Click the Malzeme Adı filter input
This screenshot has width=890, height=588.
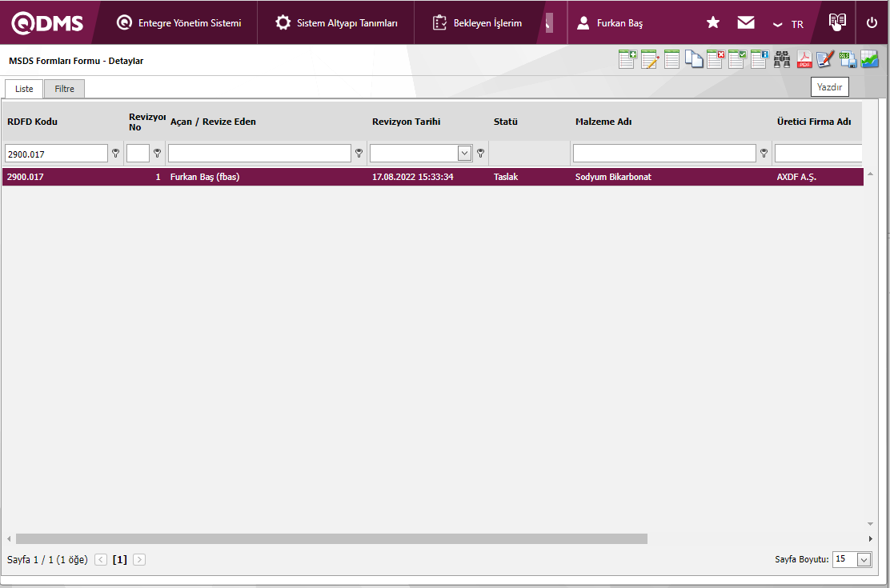click(664, 154)
